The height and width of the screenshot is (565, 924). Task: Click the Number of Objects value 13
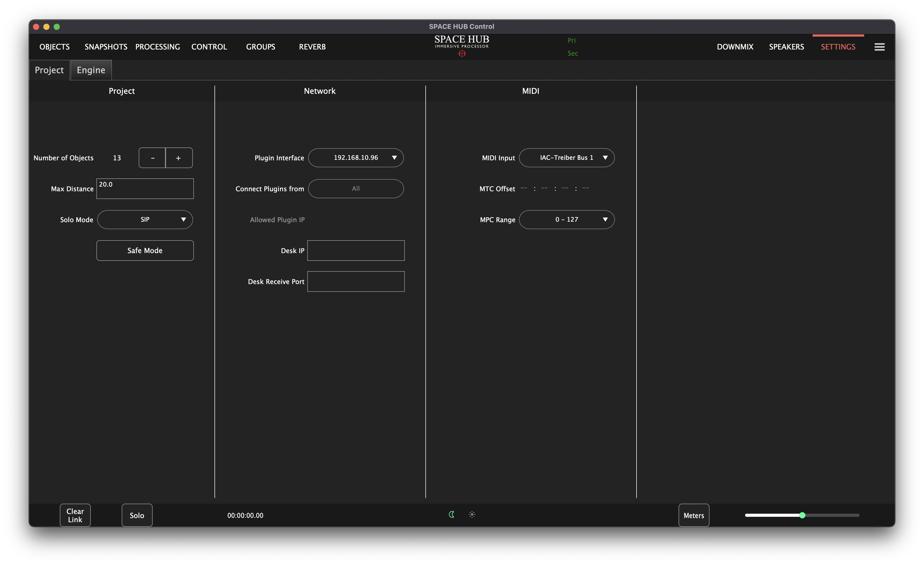pos(117,158)
